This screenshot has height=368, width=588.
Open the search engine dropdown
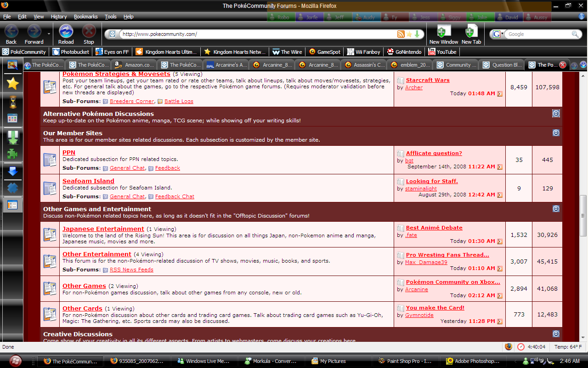coord(498,34)
